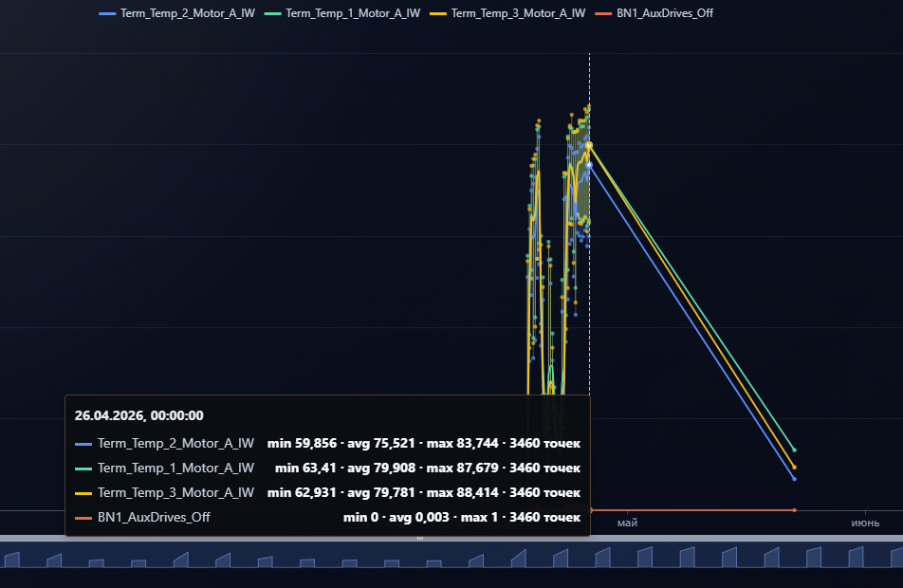Grab the center handle of the zoom slider

point(420,538)
